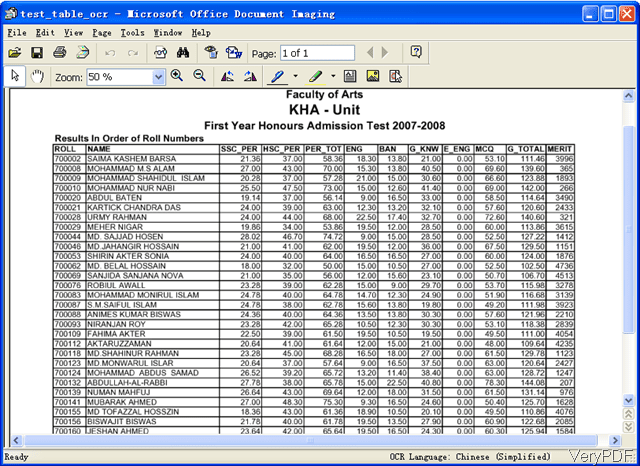Click the Ready status bar text

click(16, 457)
